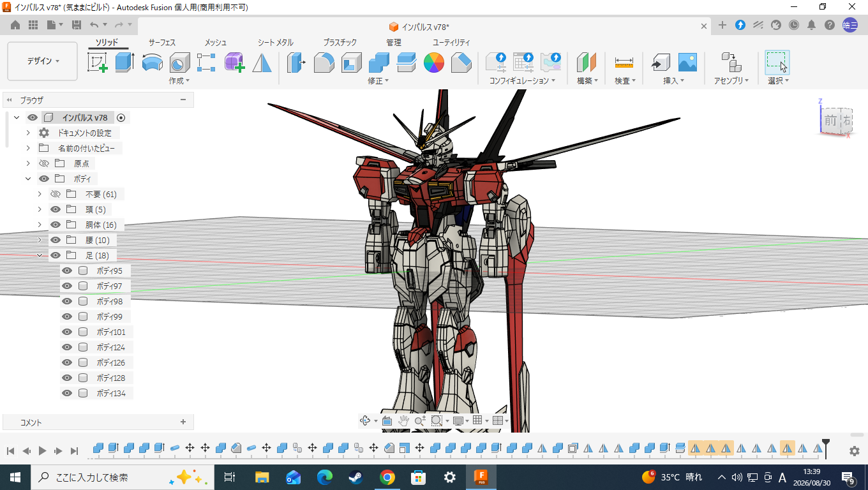868x490 pixels.
Task: Select the Mirror tool in the create panel
Action: point(262,63)
